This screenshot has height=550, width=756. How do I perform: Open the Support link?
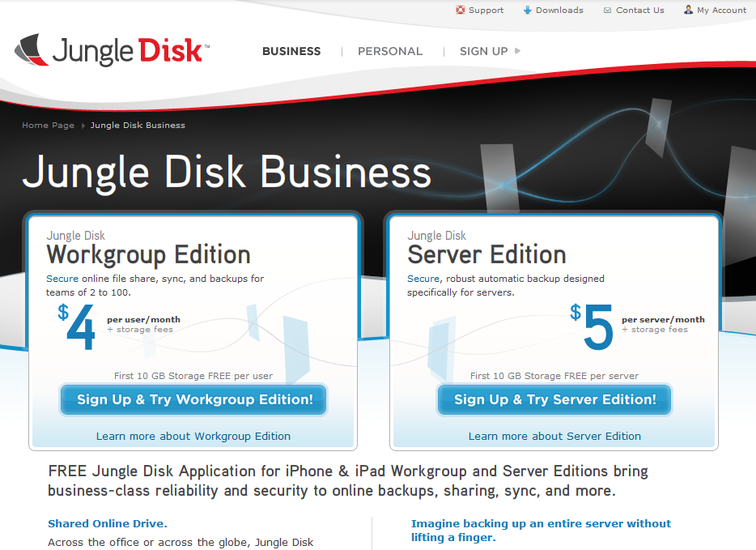click(486, 11)
